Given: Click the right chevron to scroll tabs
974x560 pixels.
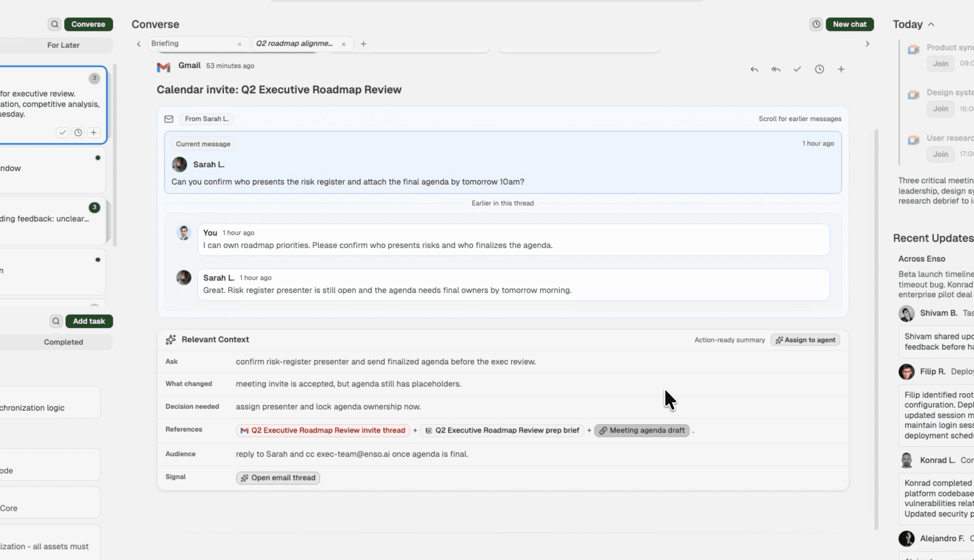Looking at the screenshot, I should pos(867,44).
